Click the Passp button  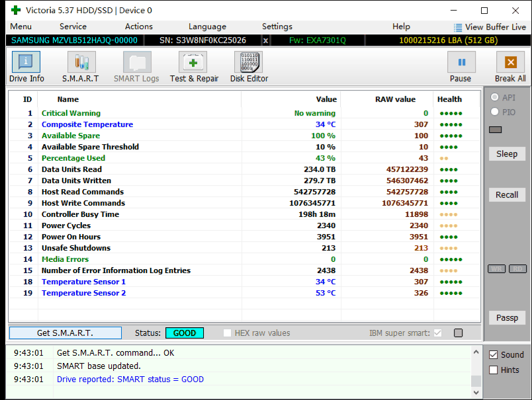pyautogui.click(x=507, y=317)
